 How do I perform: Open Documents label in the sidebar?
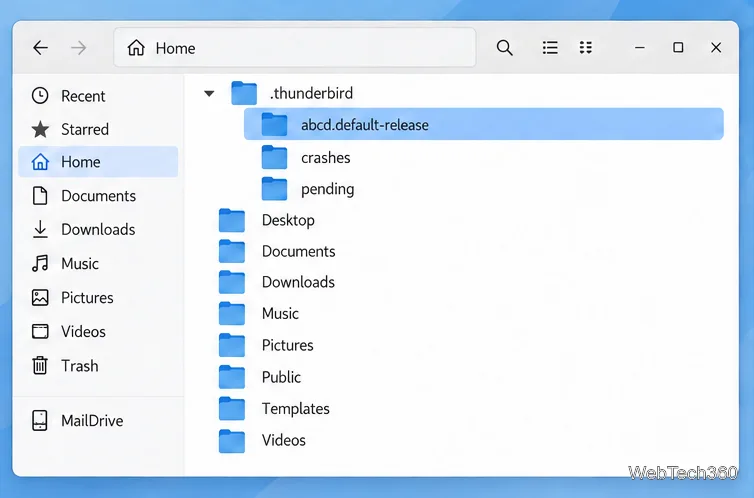click(x=98, y=196)
